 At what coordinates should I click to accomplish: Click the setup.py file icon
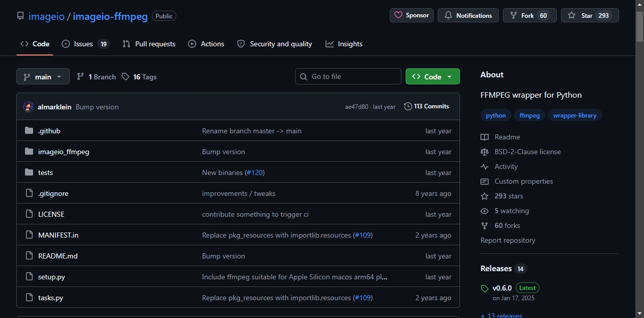tap(29, 277)
